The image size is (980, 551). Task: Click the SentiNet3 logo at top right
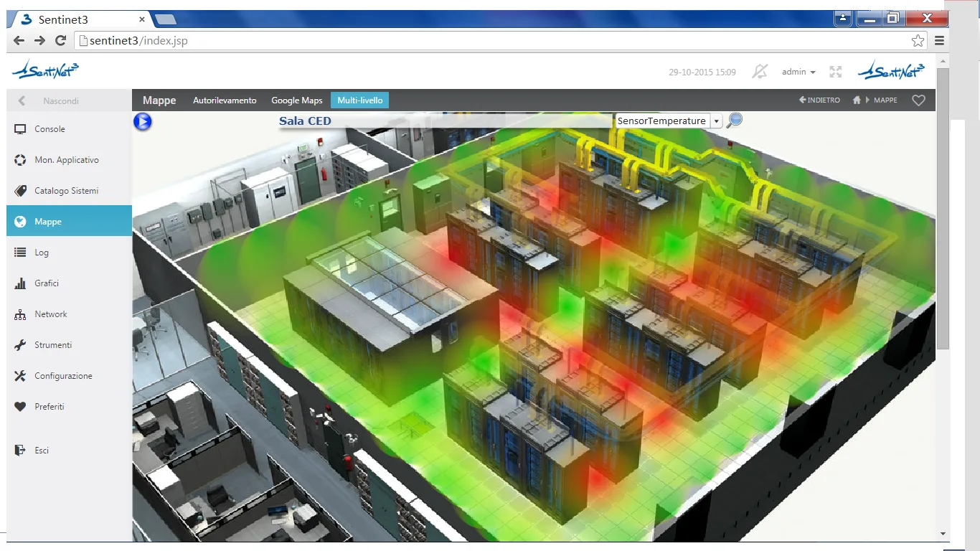892,70
